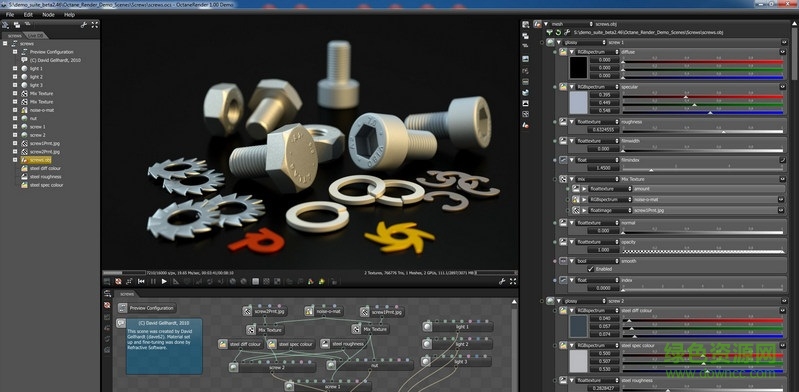Click the light 1 node in the graph editor
This screenshot has height=392, width=799.
click(458, 327)
